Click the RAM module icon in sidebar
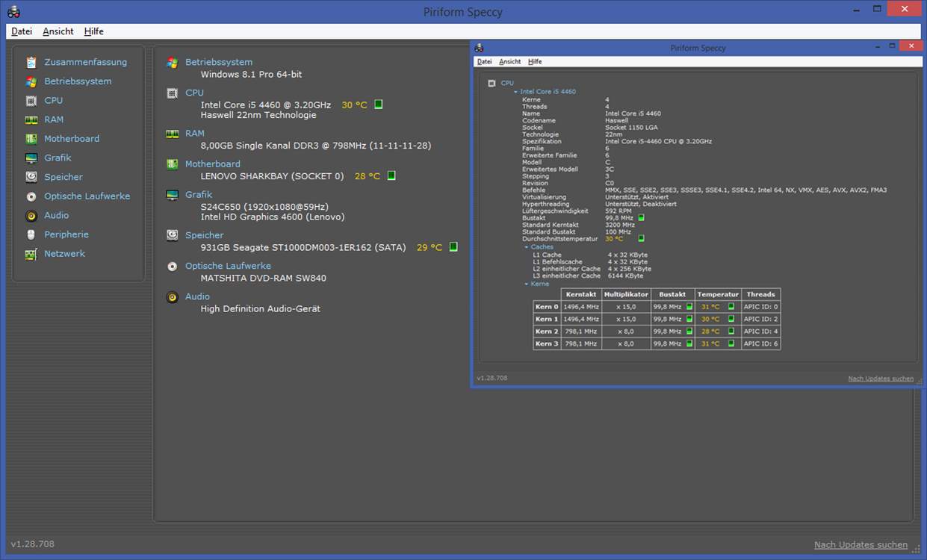Viewport: 927px width, 560px height. (31, 119)
